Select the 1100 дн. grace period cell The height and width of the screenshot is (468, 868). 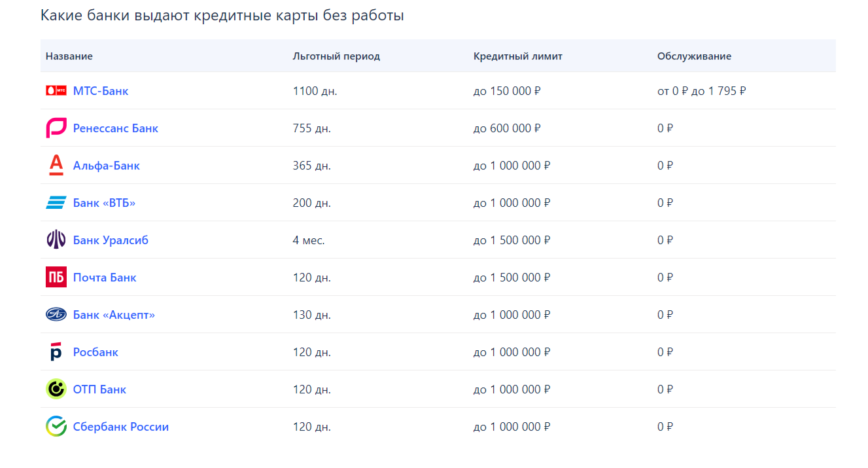click(x=315, y=91)
